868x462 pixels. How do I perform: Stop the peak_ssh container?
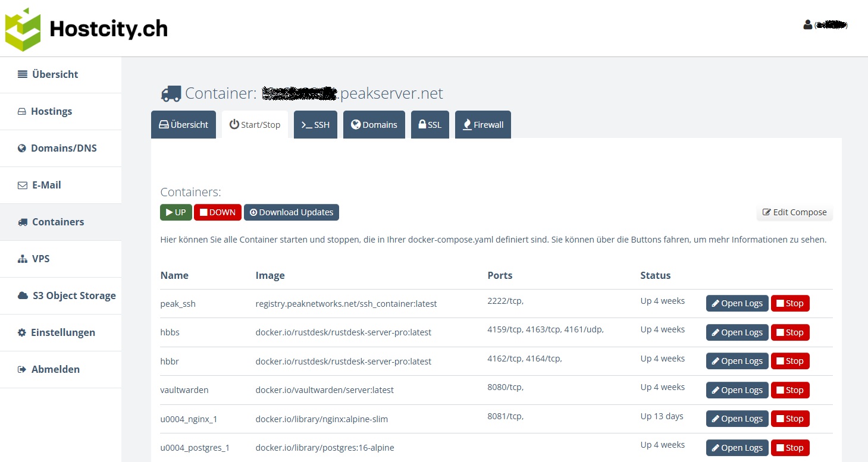click(789, 303)
